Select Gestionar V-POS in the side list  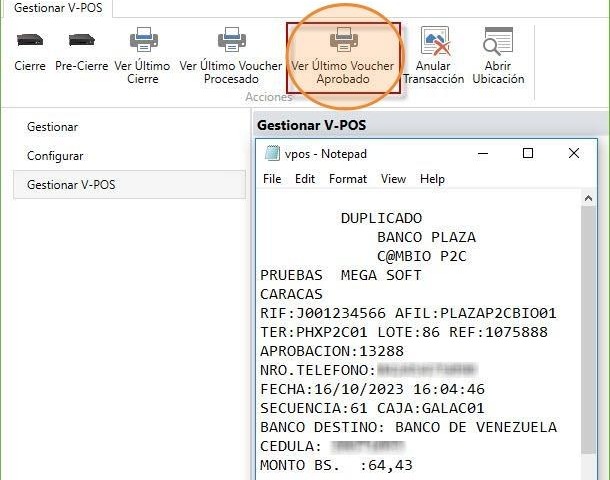point(130,184)
